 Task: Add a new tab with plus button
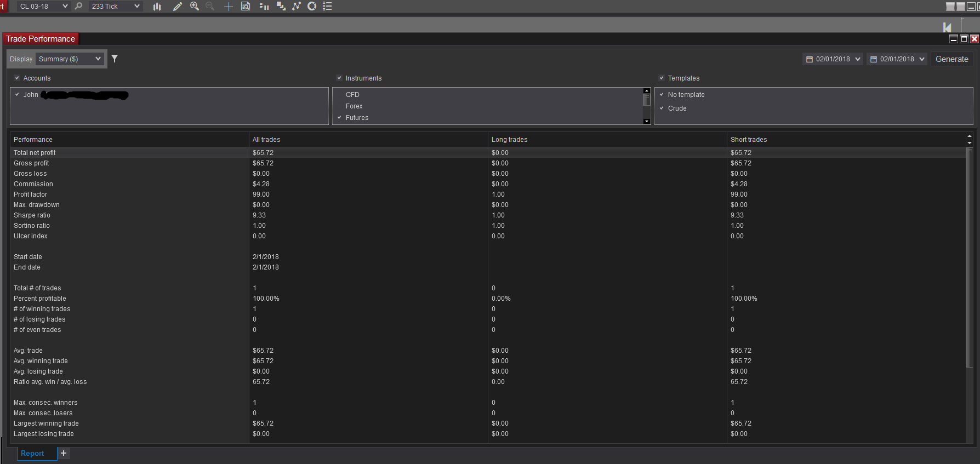pyautogui.click(x=64, y=453)
